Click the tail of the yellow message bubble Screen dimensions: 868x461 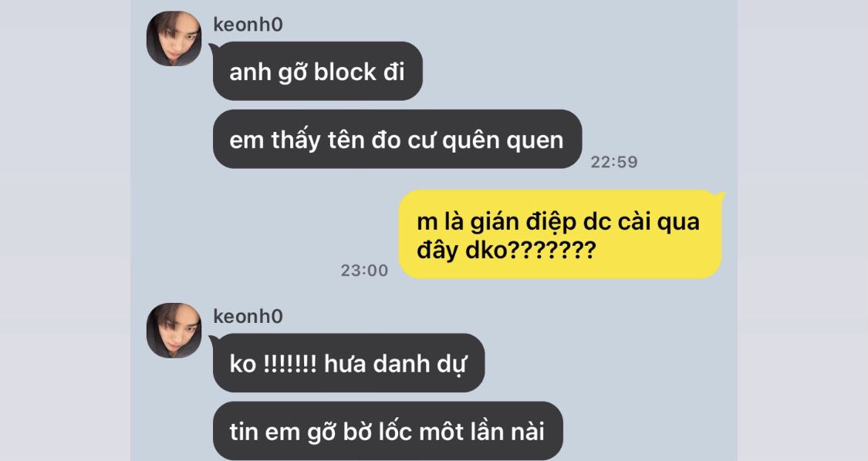click(719, 196)
